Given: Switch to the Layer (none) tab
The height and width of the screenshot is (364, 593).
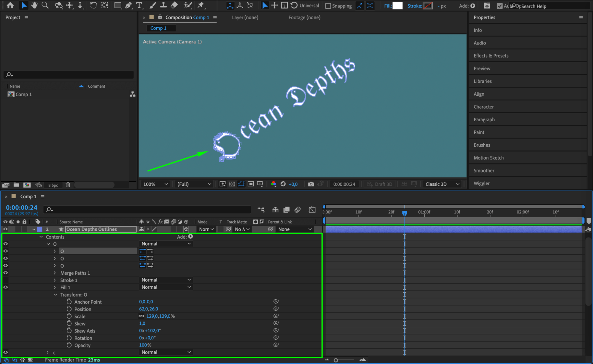Looking at the screenshot, I should click(245, 17).
